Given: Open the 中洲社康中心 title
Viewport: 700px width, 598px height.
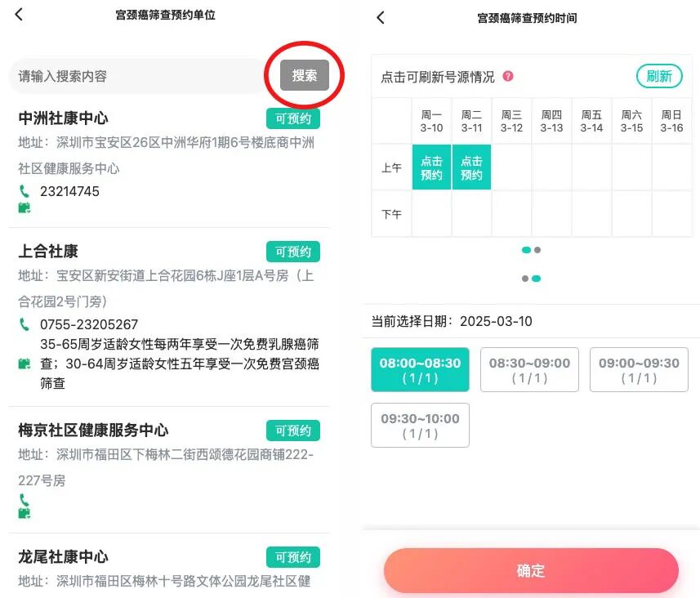Looking at the screenshot, I should pos(63,118).
